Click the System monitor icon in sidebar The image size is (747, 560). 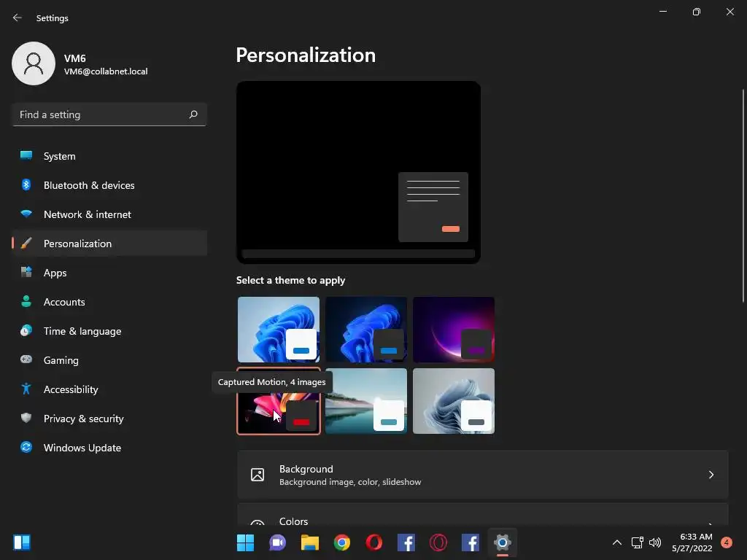point(26,156)
